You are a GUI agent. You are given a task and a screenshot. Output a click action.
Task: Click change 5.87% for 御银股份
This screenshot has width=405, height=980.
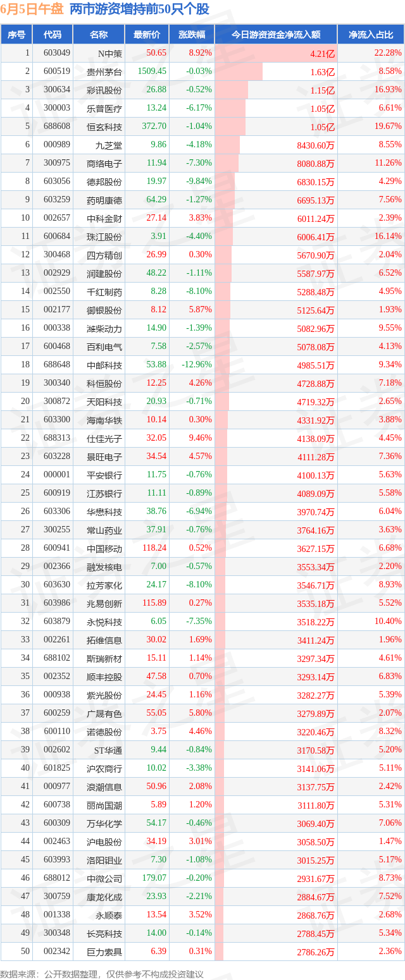(x=200, y=310)
